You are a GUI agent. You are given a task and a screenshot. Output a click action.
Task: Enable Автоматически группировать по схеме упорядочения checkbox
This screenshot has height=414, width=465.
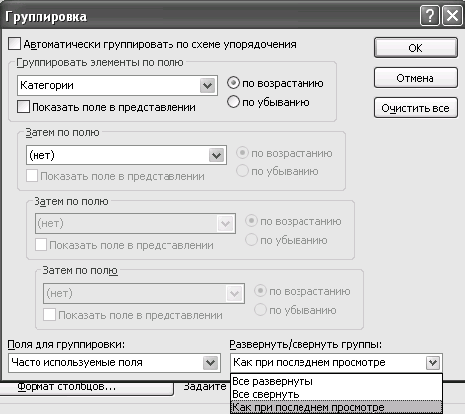pos(14,44)
